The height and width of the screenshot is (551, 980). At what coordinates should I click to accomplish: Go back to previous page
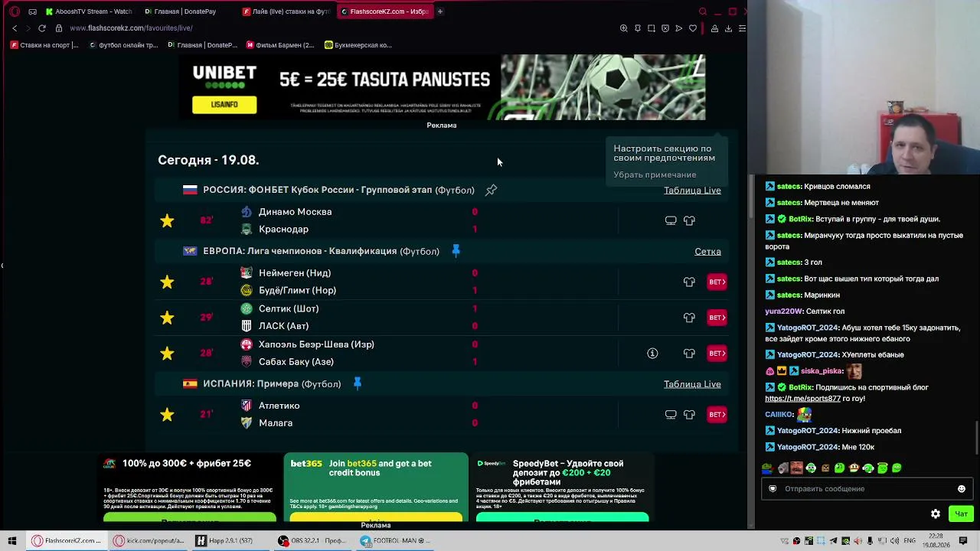(15, 28)
